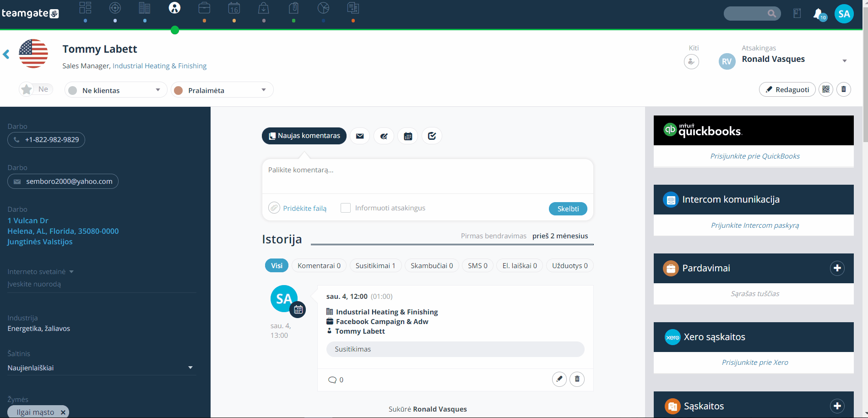Open the Dashboard icon in top navigation
868x418 pixels.
click(85, 8)
